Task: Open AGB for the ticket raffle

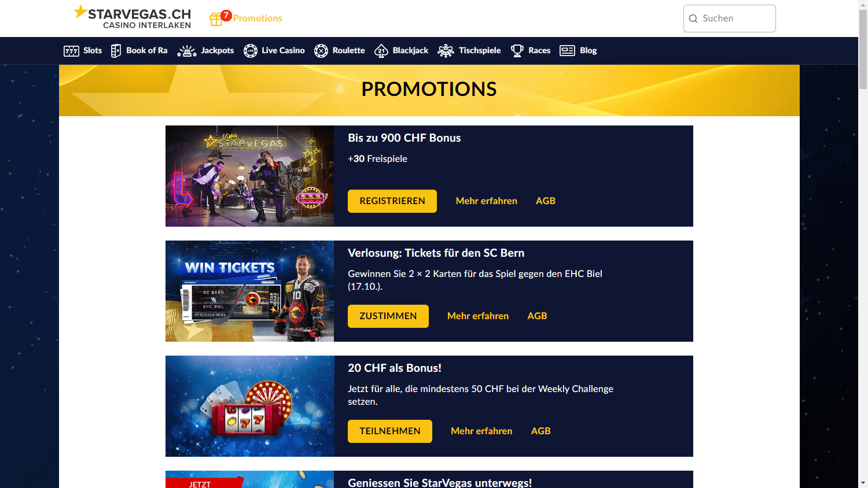Action: point(537,316)
